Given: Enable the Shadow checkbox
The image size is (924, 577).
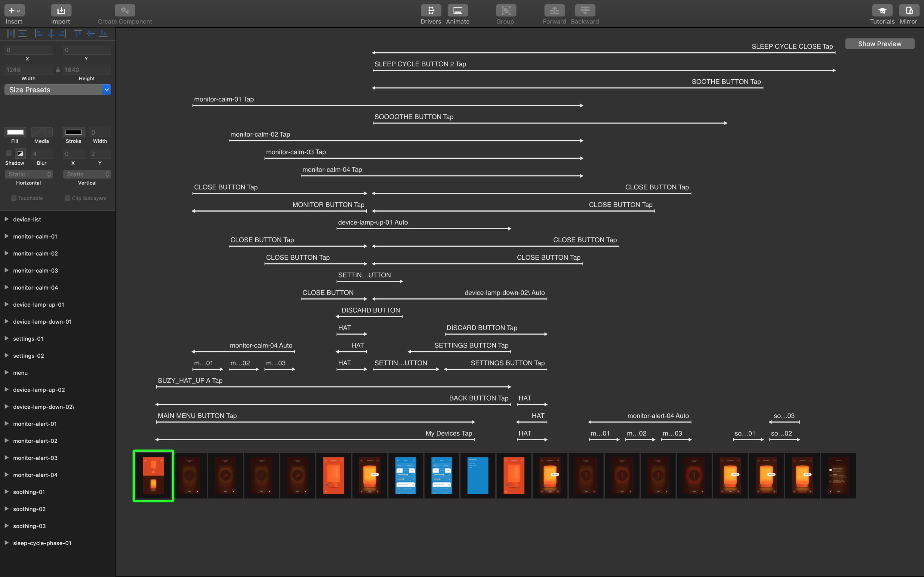Looking at the screenshot, I should click(9, 153).
